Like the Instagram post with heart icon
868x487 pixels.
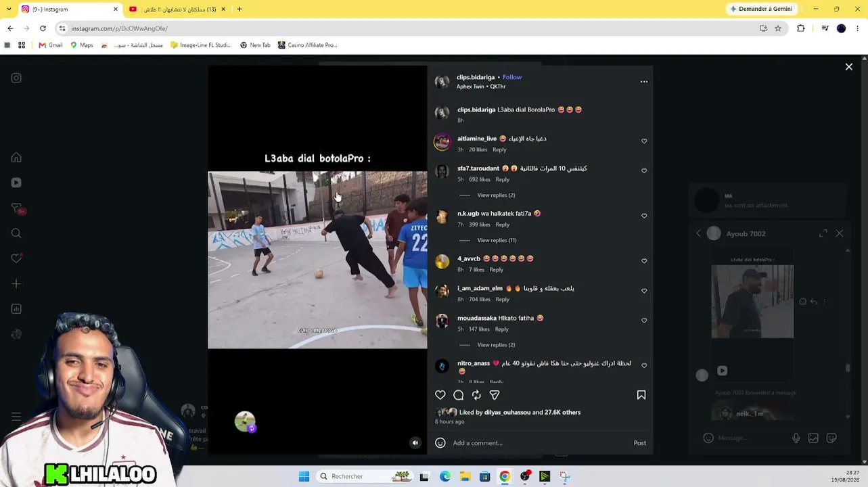[x=440, y=395]
